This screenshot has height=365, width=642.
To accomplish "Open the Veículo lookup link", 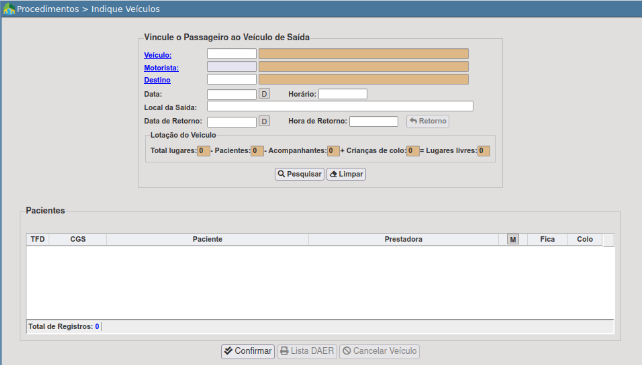I will pyautogui.click(x=158, y=55).
